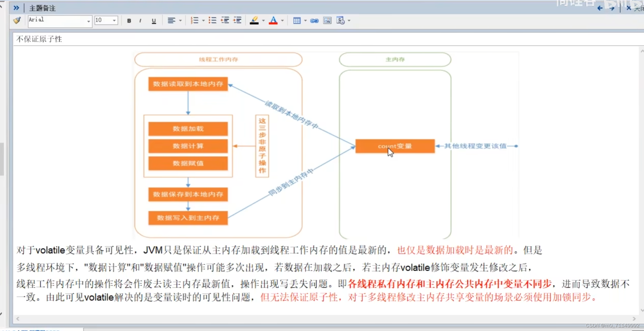644x331 pixels.
Task: Click the red font color button
Action: pyautogui.click(x=273, y=21)
